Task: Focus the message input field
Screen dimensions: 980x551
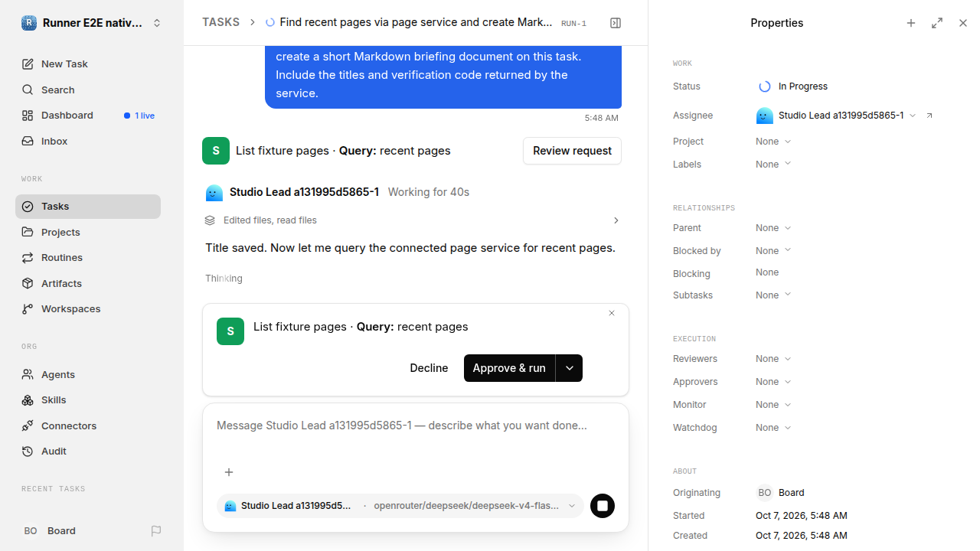Action: (x=416, y=425)
